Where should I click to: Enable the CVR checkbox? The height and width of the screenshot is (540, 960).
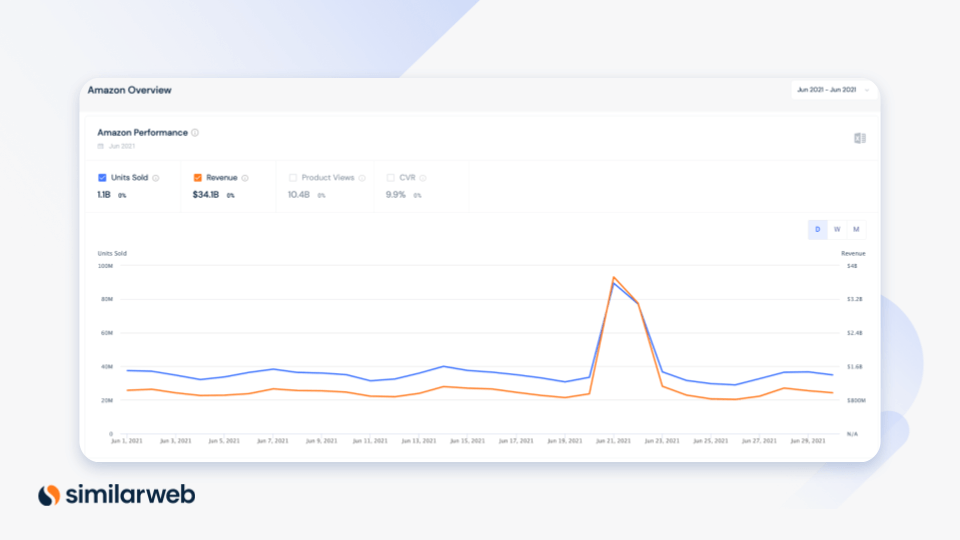coord(391,178)
